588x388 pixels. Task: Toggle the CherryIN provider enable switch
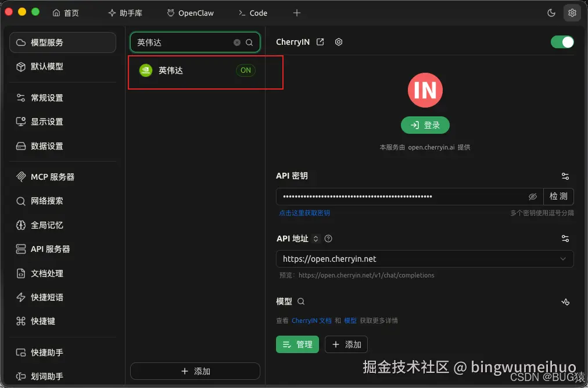(x=561, y=41)
